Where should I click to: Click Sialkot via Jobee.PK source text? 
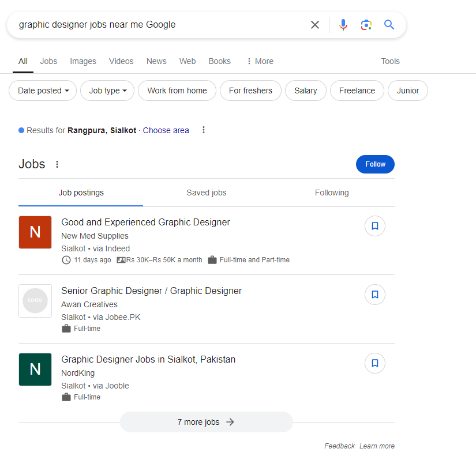point(101,317)
